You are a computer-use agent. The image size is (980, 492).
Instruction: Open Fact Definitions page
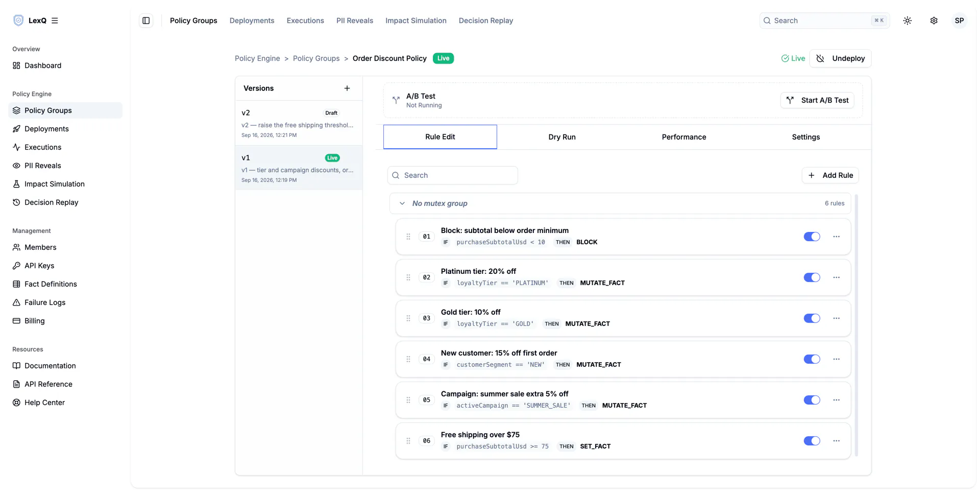[x=65, y=284]
